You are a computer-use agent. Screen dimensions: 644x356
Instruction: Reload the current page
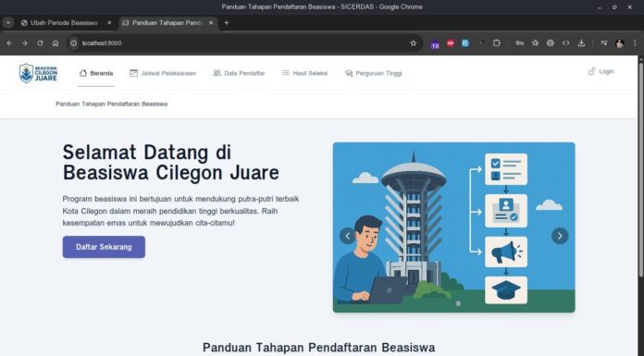point(40,43)
